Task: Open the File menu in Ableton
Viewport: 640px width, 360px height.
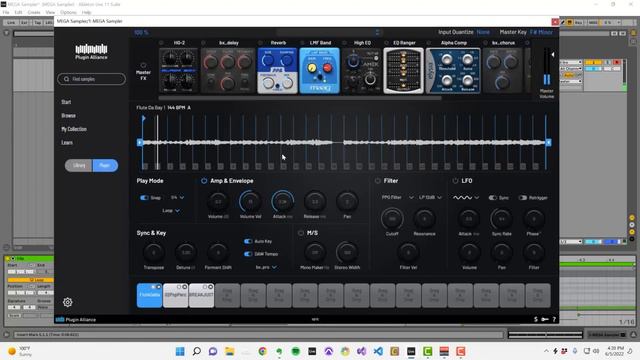Action: coord(6,12)
